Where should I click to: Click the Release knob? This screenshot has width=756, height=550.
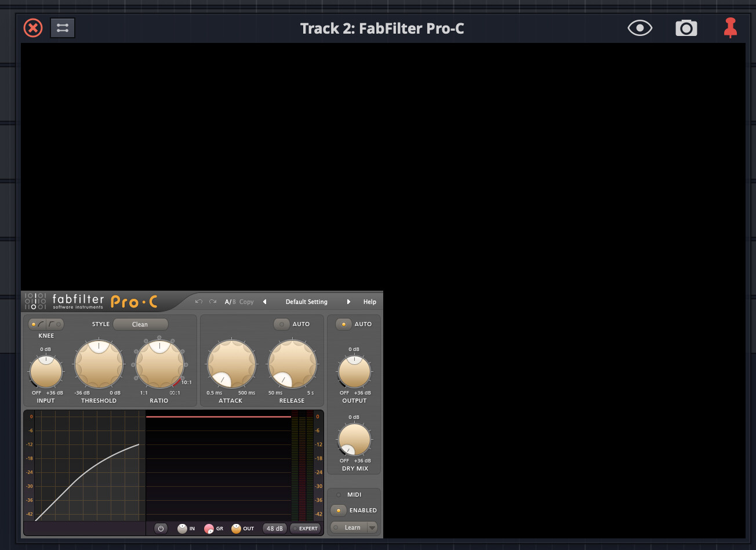292,364
